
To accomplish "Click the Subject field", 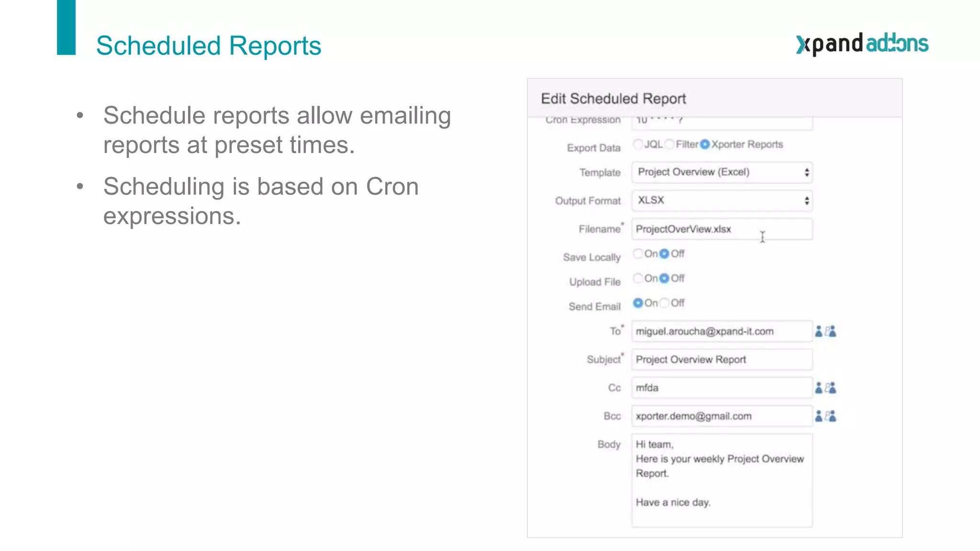I will [722, 360].
